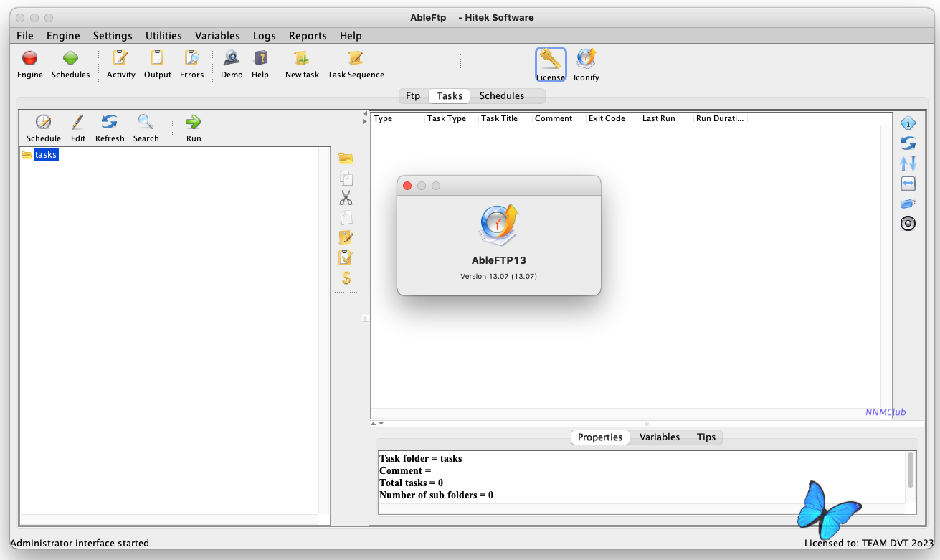Click the AbleFTP13 app icon in the dialog
Viewport: 940px width, 560px height.
pyautogui.click(x=499, y=224)
